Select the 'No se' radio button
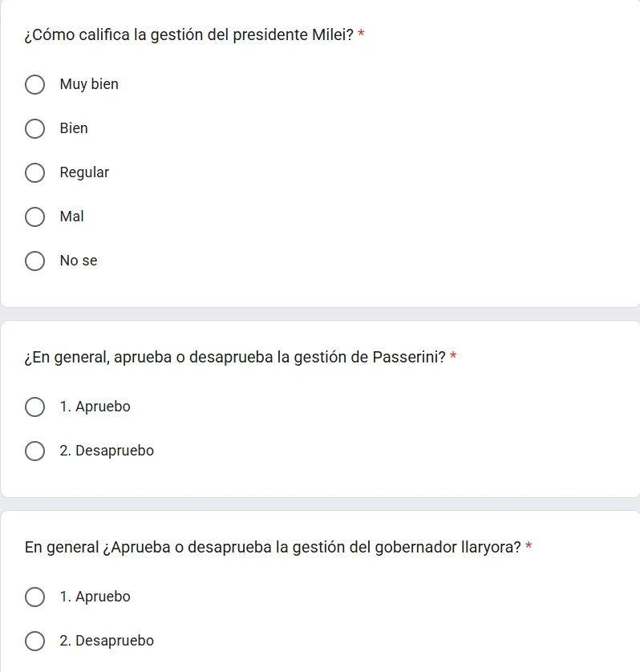The height and width of the screenshot is (672, 640). [34, 261]
